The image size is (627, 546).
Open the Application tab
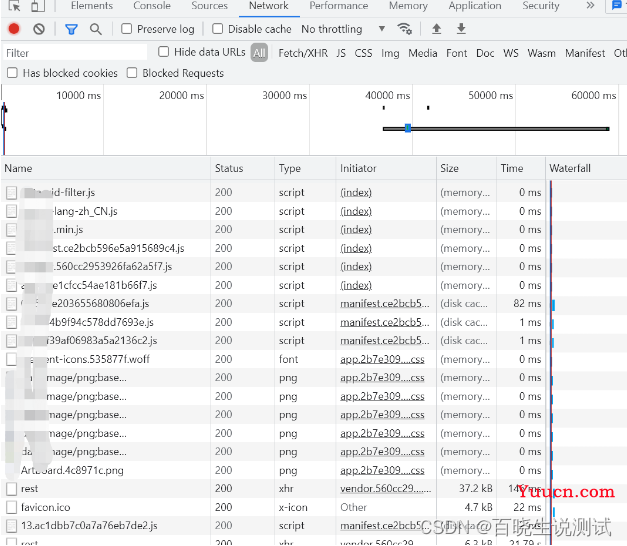[475, 6]
